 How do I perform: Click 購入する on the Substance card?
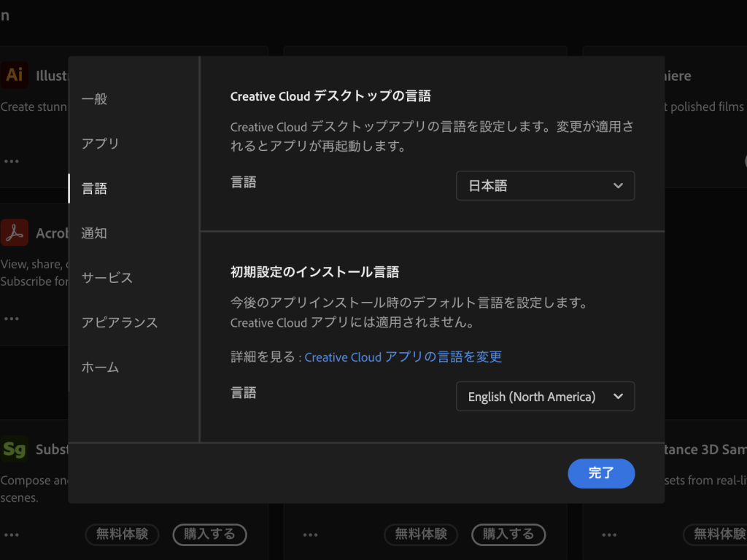pos(209,534)
